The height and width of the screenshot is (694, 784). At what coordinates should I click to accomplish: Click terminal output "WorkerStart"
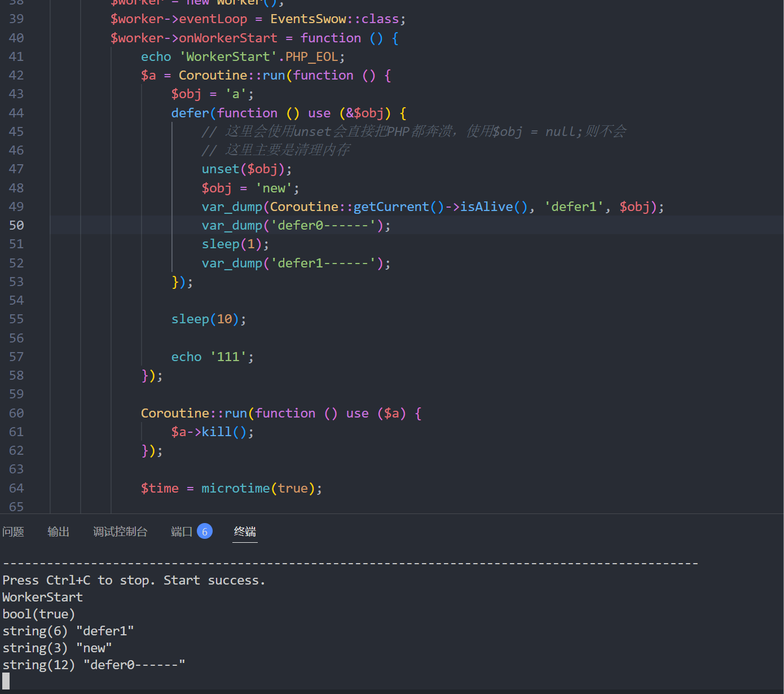[x=42, y=597]
